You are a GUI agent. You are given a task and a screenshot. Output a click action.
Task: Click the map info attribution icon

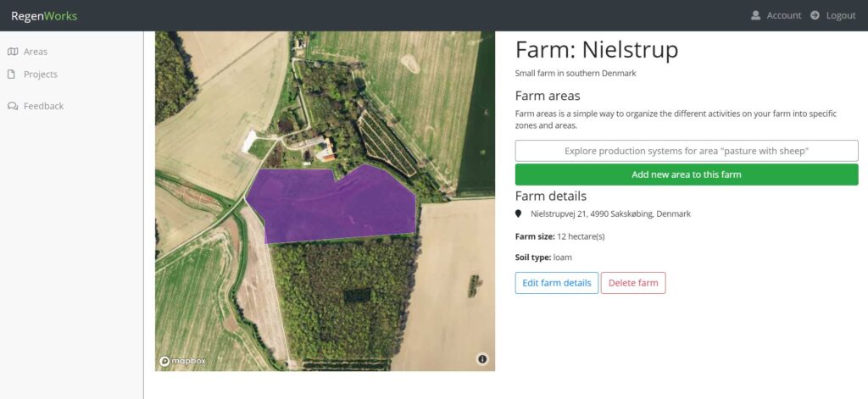[482, 359]
